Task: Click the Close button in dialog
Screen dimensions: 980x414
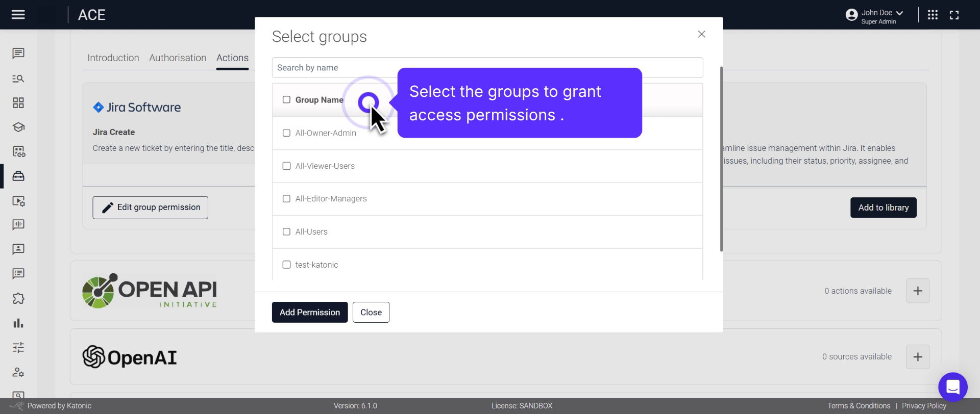Action: pyautogui.click(x=371, y=313)
